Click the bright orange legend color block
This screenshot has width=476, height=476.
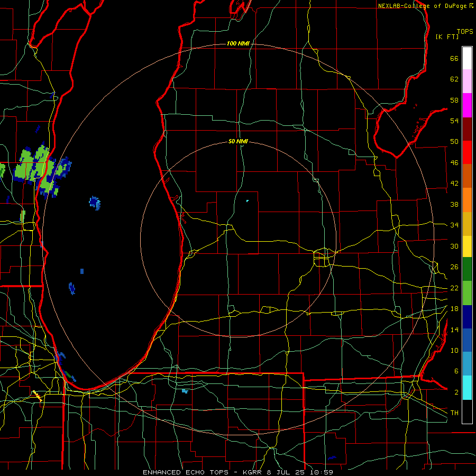coord(467,200)
